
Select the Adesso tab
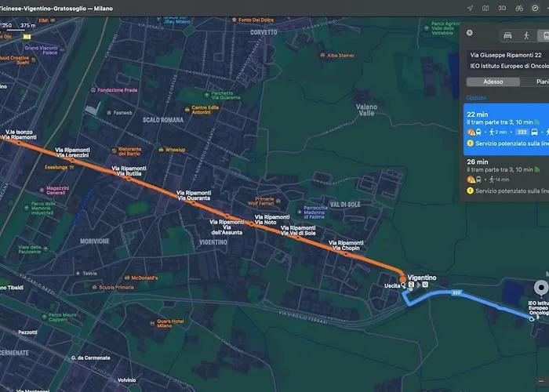tap(493, 82)
